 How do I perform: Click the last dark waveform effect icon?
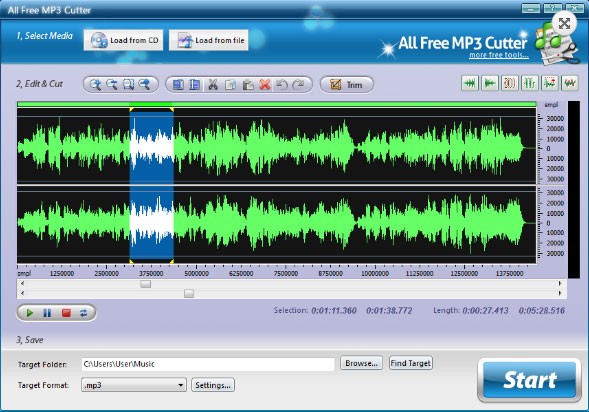click(x=569, y=83)
